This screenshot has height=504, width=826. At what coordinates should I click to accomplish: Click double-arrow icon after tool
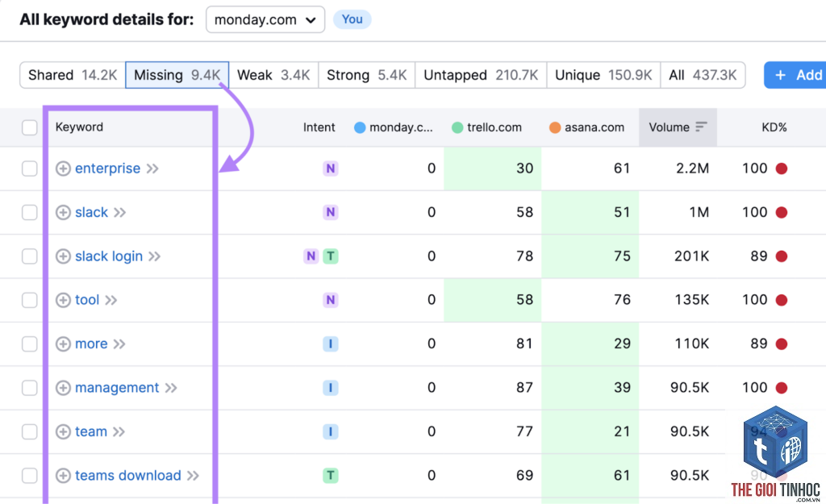point(111,300)
